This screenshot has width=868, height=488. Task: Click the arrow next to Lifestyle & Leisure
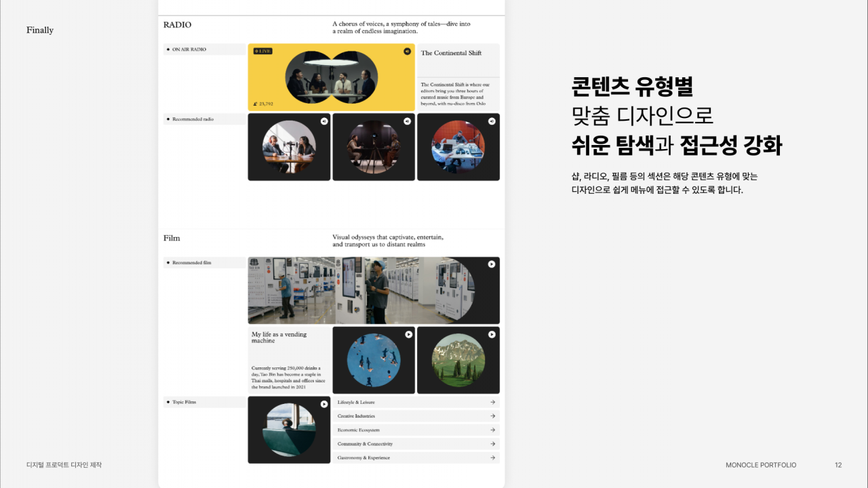point(492,402)
